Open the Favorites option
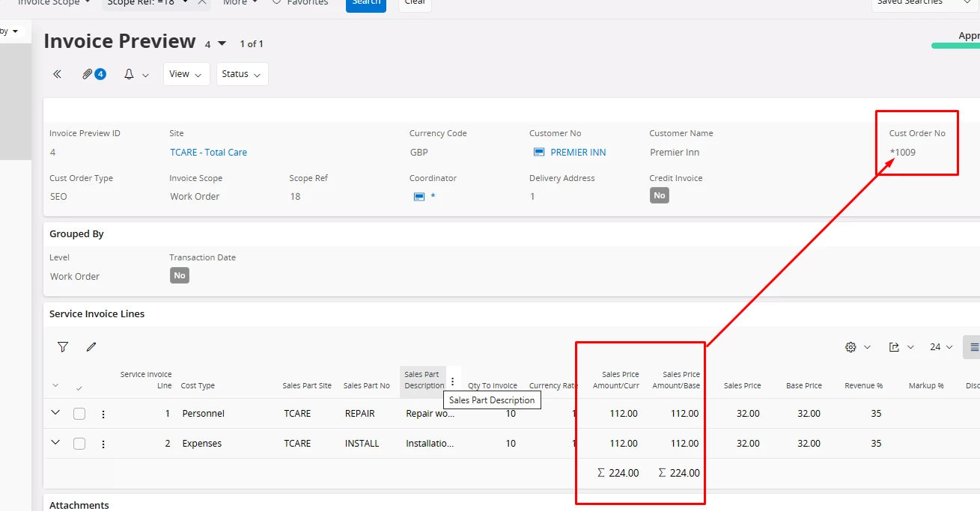The image size is (980, 511). pyautogui.click(x=299, y=2)
